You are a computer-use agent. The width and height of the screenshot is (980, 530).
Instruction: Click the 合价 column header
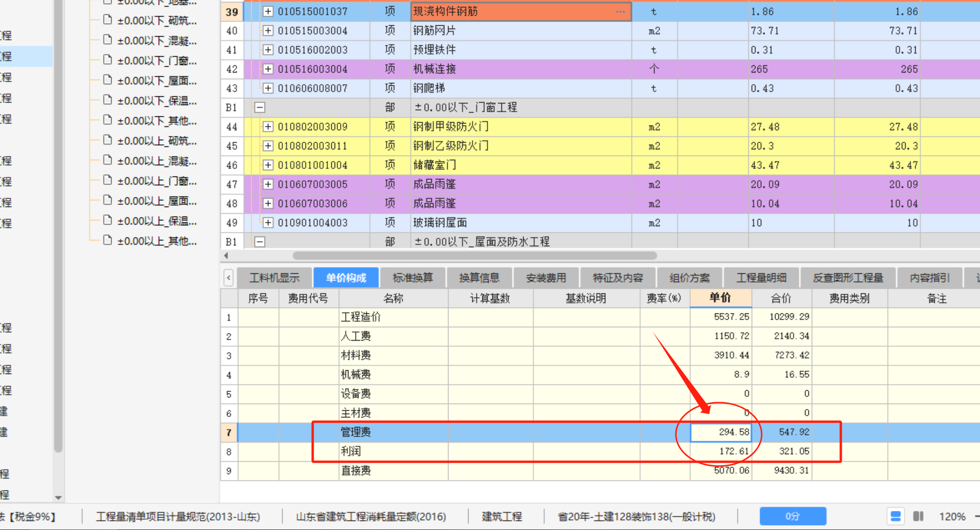(781, 298)
